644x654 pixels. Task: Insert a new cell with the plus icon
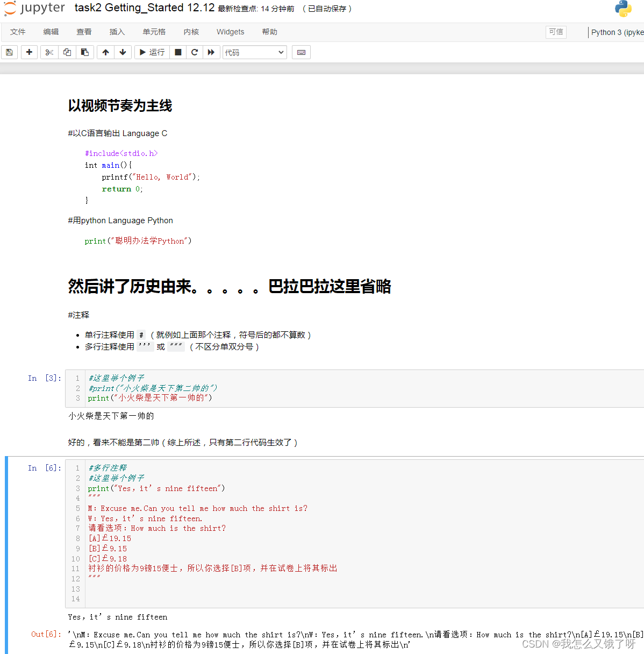29,52
